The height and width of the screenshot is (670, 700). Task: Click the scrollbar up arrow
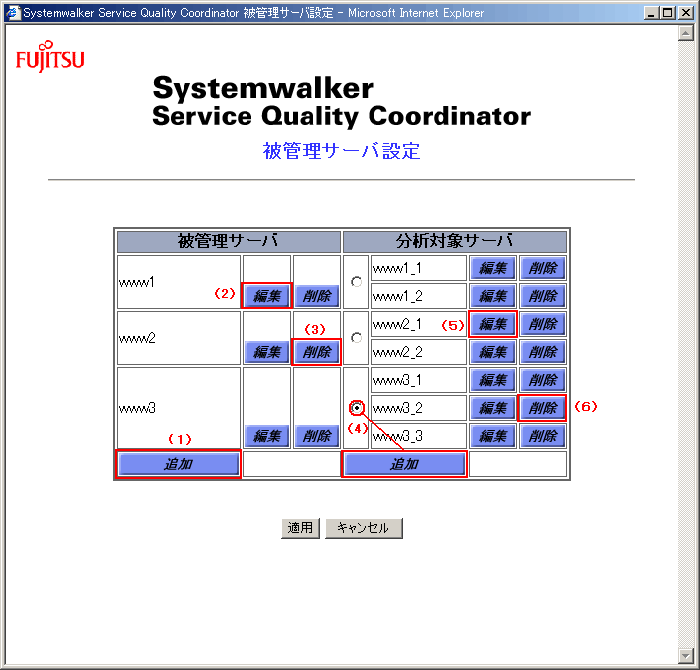685,33
